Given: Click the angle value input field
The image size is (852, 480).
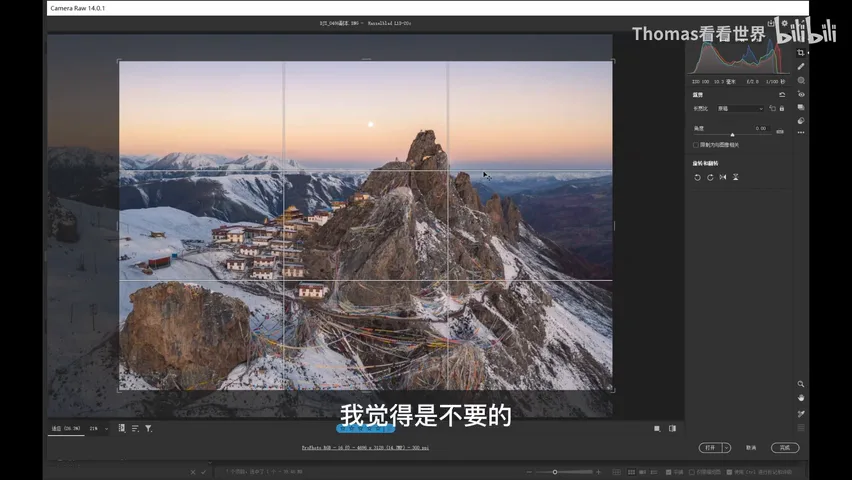Looking at the screenshot, I should tap(761, 128).
